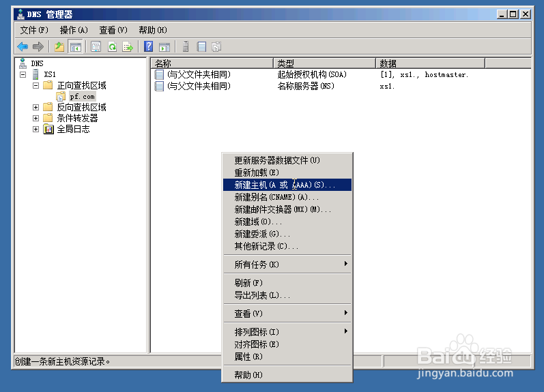Open the 文件(F) menu
Viewport: 544px width, 392px height.
[34, 30]
